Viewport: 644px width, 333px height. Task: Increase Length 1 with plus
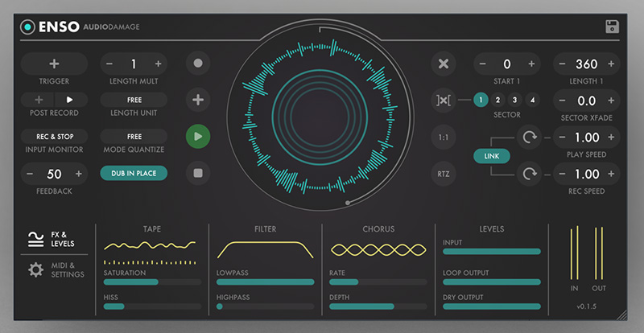tap(611, 64)
